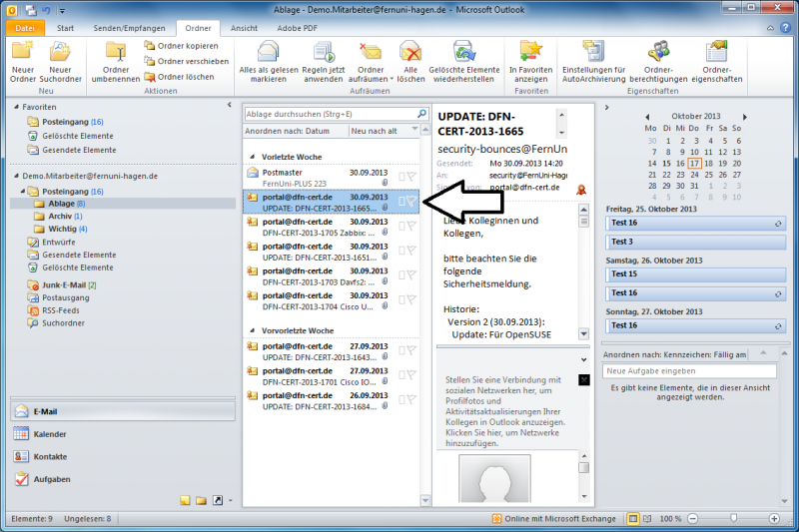Viewport: 799px width, 532px height.
Task: Click the search magnifier icon
Action: click(421, 114)
